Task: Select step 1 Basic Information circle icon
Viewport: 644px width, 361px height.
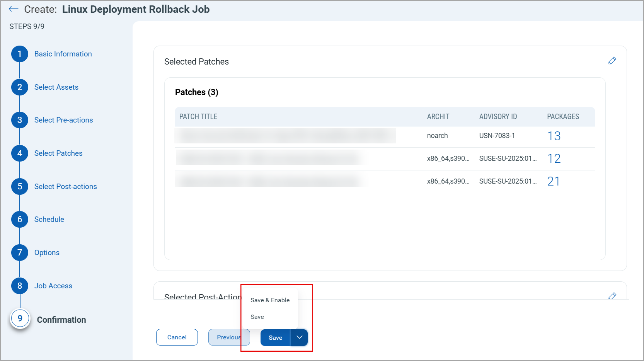Action: tap(19, 54)
